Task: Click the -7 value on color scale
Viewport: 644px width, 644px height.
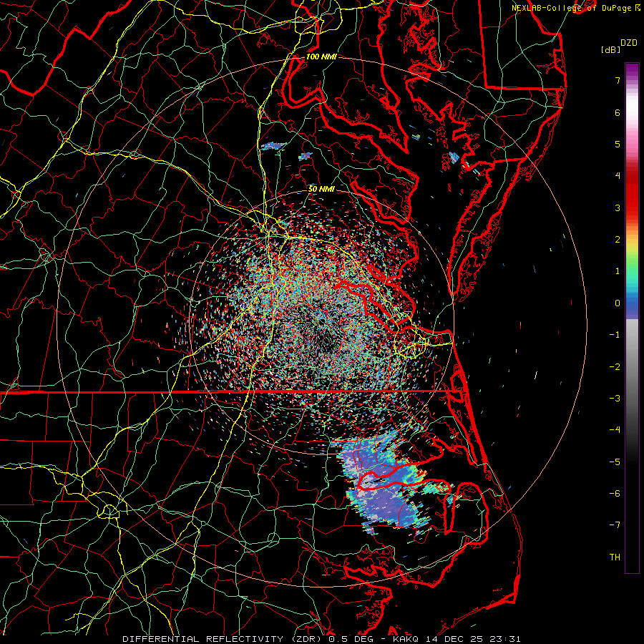Action: pos(615,525)
